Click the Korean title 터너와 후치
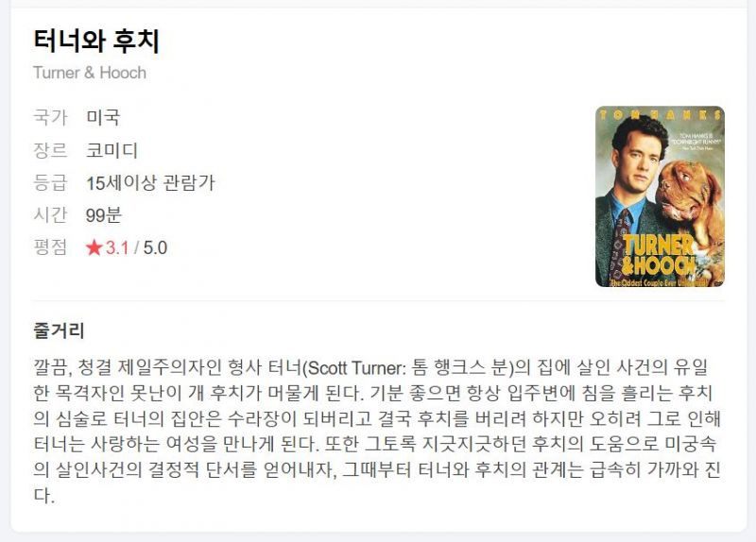 click(96, 41)
